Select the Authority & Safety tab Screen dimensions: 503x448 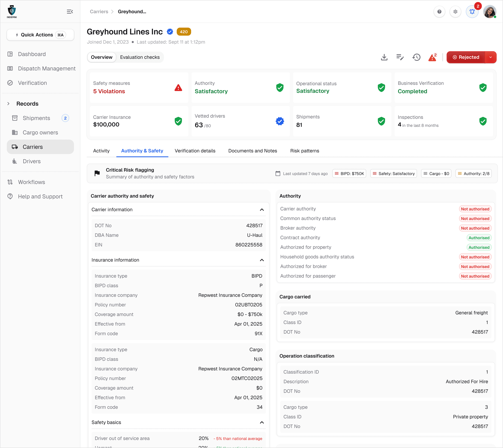click(142, 151)
